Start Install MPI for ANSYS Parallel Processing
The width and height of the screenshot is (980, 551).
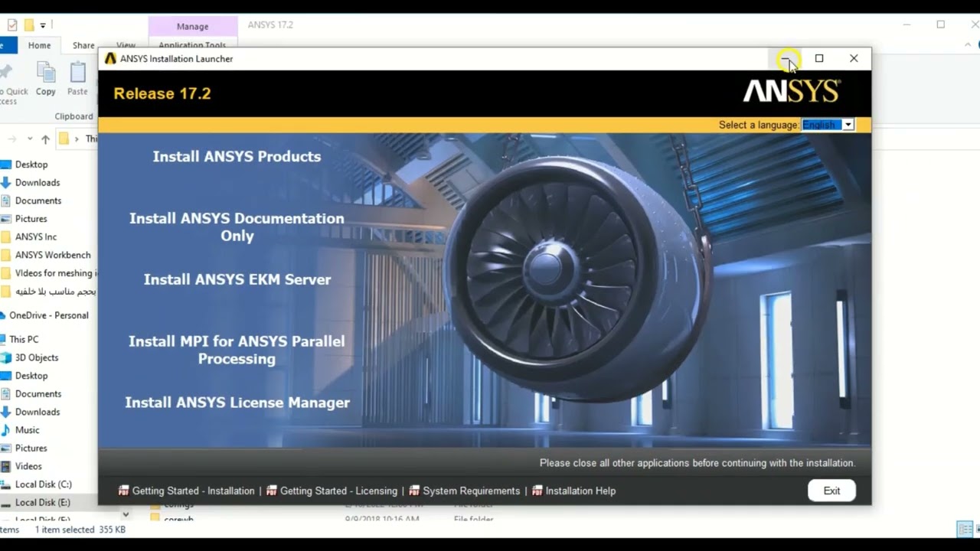[x=237, y=350]
